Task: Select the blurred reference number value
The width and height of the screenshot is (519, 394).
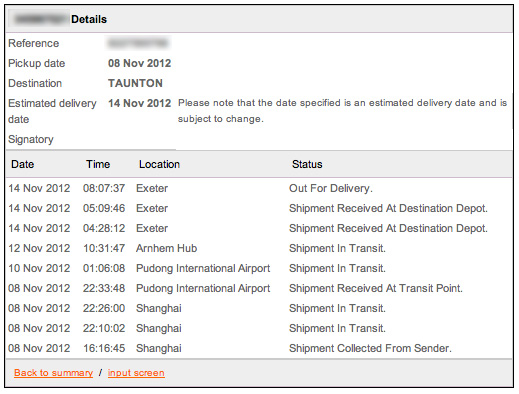Action: click(138, 43)
